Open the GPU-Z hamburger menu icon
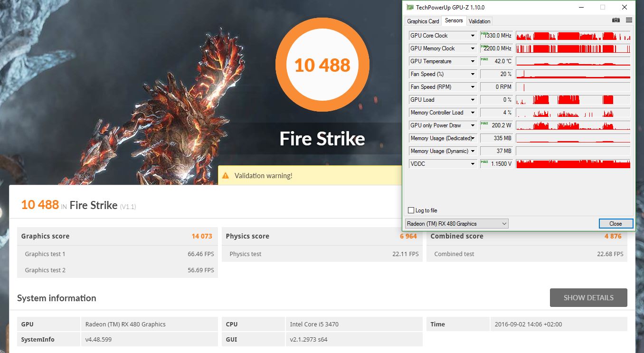Image resolution: width=644 pixels, height=353 pixels. click(x=629, y=20)
